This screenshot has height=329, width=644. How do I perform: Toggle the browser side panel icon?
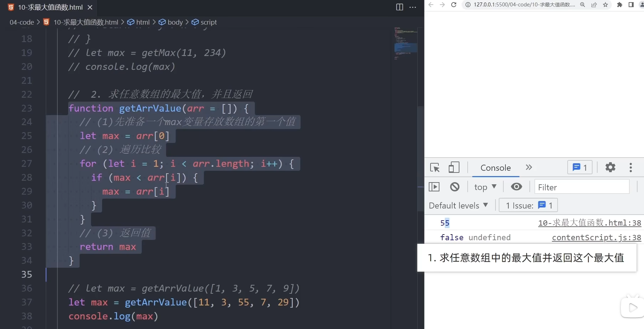[631, 5]
